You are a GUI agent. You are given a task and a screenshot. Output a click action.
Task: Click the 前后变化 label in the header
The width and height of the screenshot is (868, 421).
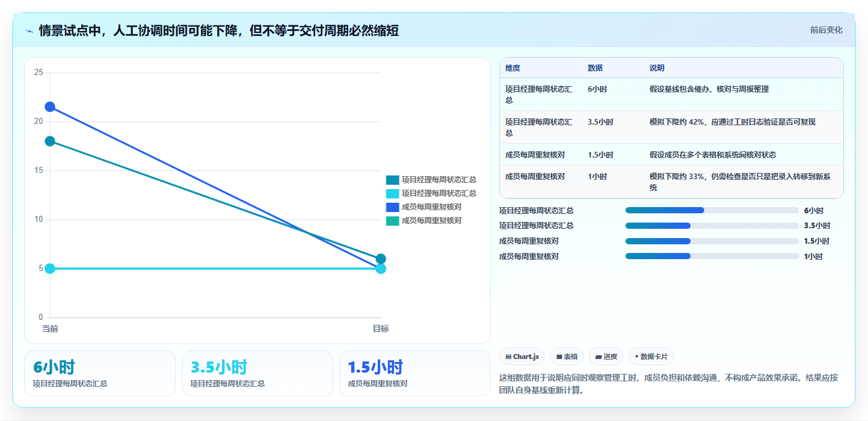click(x=826, y=30)
